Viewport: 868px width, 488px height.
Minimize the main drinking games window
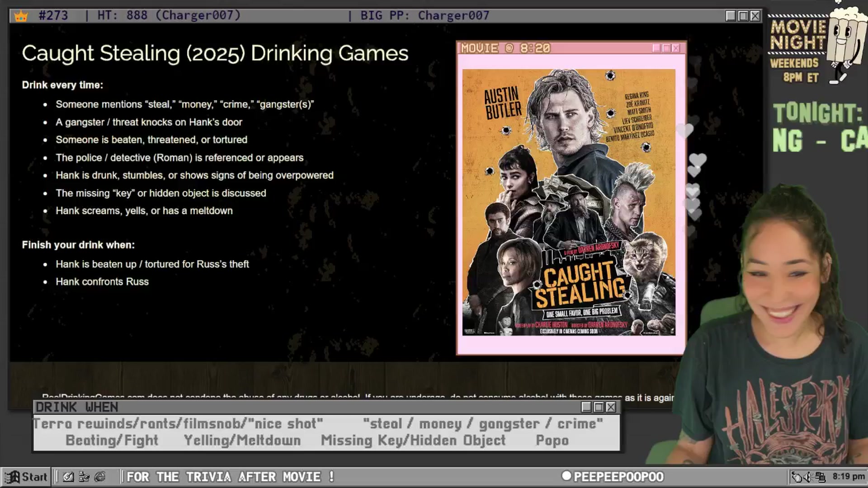click(731, 16)
